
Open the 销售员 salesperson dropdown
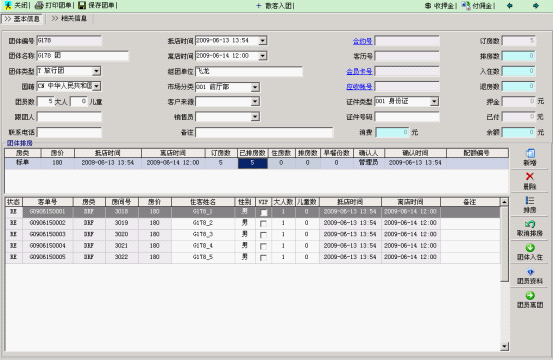[255, 117]
